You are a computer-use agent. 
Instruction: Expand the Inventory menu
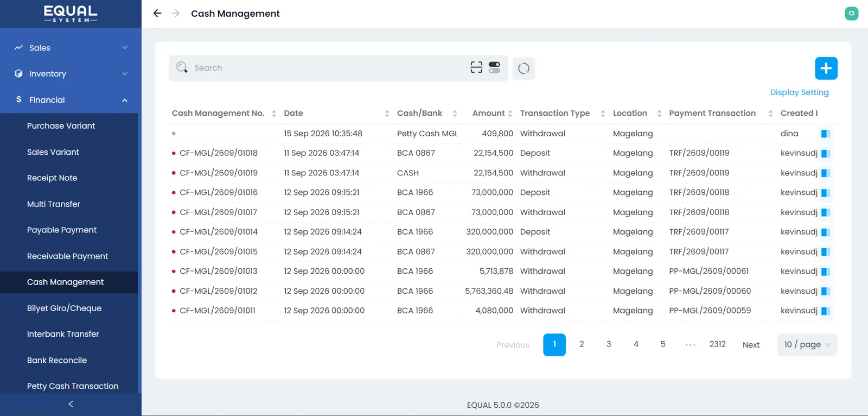71,74
